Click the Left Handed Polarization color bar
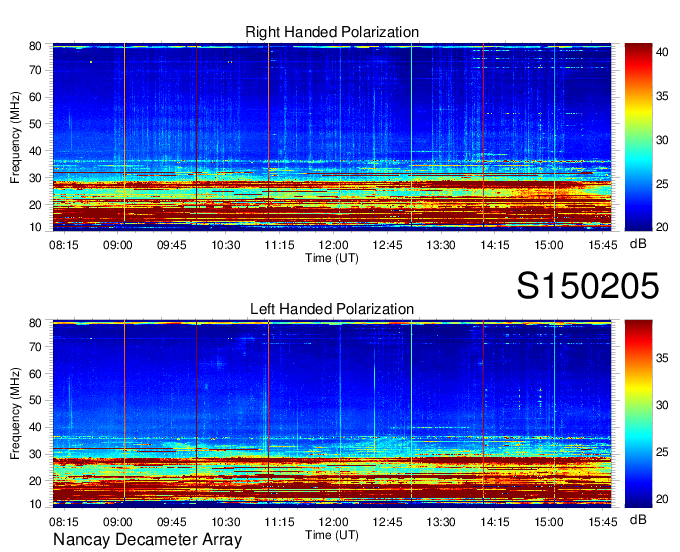The image size is (680, 552). point(638,414)
